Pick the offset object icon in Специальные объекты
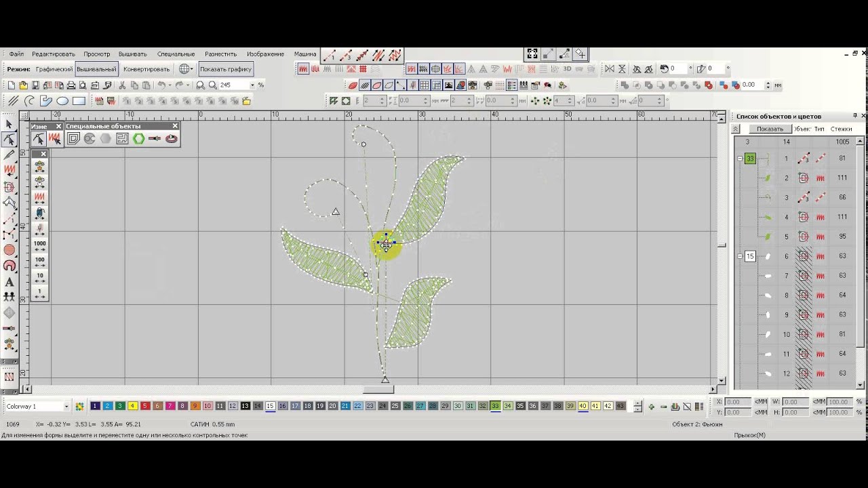The width and height of the screenshot is (868, 488). coord(73,138)
